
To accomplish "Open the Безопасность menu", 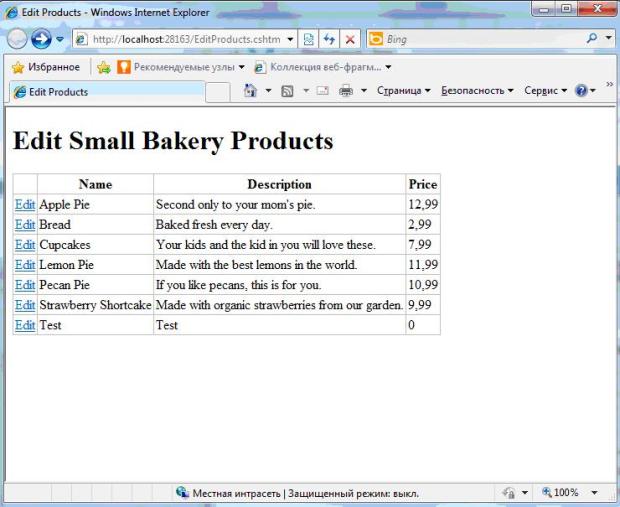I will click(x=477, y=91).
